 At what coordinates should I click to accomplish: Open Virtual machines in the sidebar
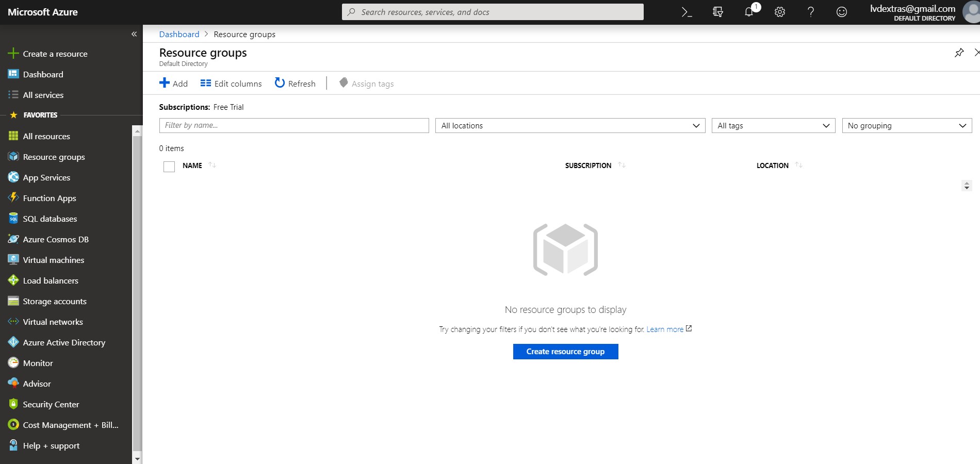53,260
